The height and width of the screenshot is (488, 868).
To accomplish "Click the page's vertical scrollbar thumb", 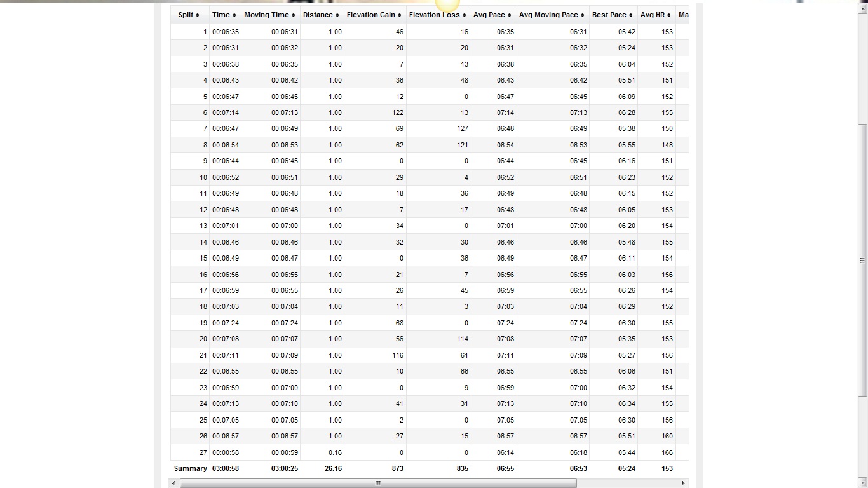I will click(x=862, y=261).
